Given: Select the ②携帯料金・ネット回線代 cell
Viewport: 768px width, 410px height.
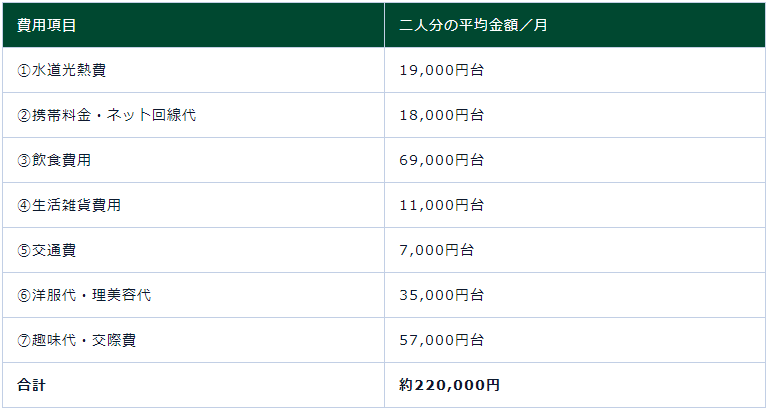Looking at the screenshot, I should [106, 115].
